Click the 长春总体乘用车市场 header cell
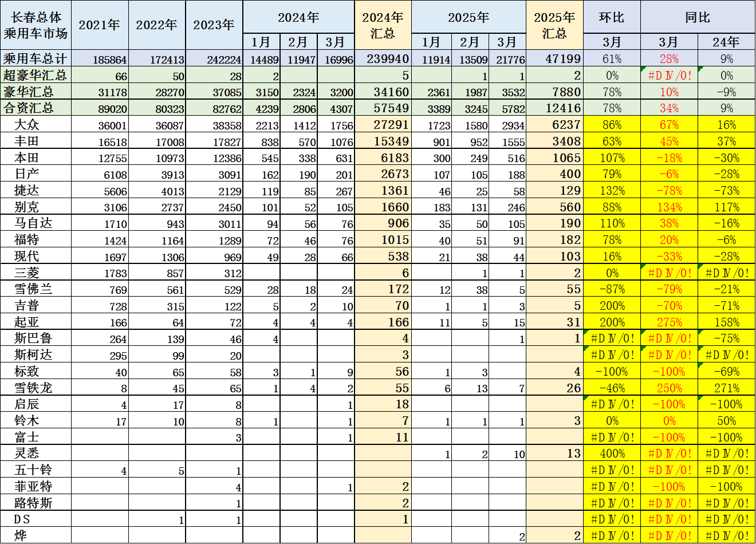 point(36,25)
